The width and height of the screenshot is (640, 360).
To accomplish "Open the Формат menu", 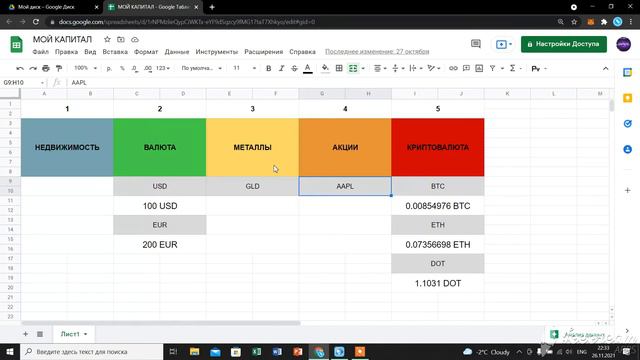I will coord(146,52).
